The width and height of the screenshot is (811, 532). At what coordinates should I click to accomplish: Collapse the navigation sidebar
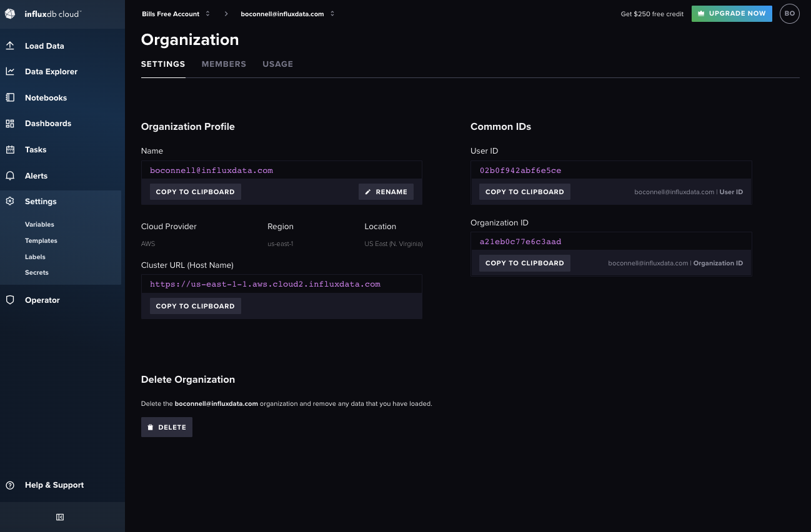pos(59,517)
